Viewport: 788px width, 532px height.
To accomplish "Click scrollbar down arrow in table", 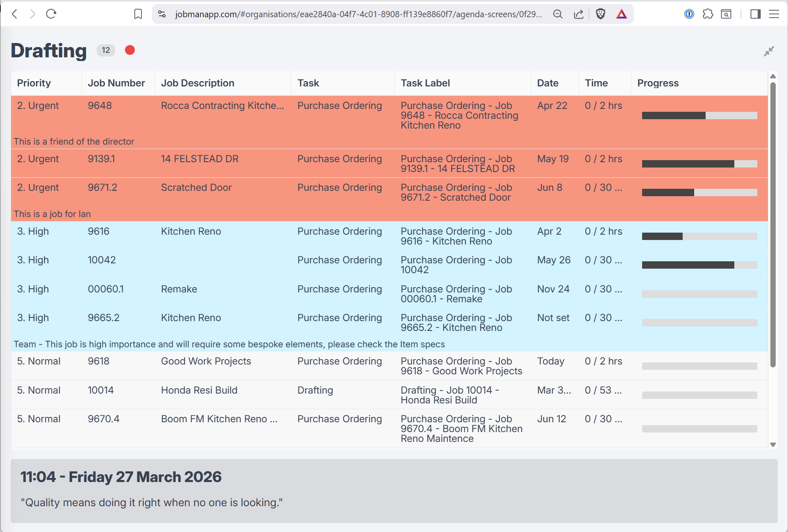I will (773, 445).
